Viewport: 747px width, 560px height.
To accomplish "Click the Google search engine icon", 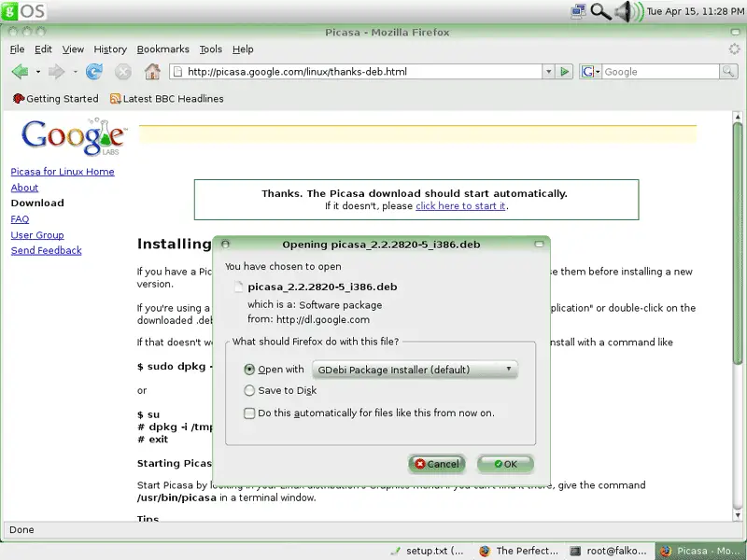I will tap(587, 72).
